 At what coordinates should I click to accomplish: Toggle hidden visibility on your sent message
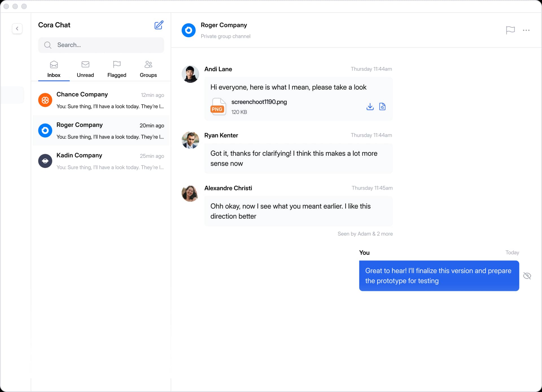click(x=527, y=276)
